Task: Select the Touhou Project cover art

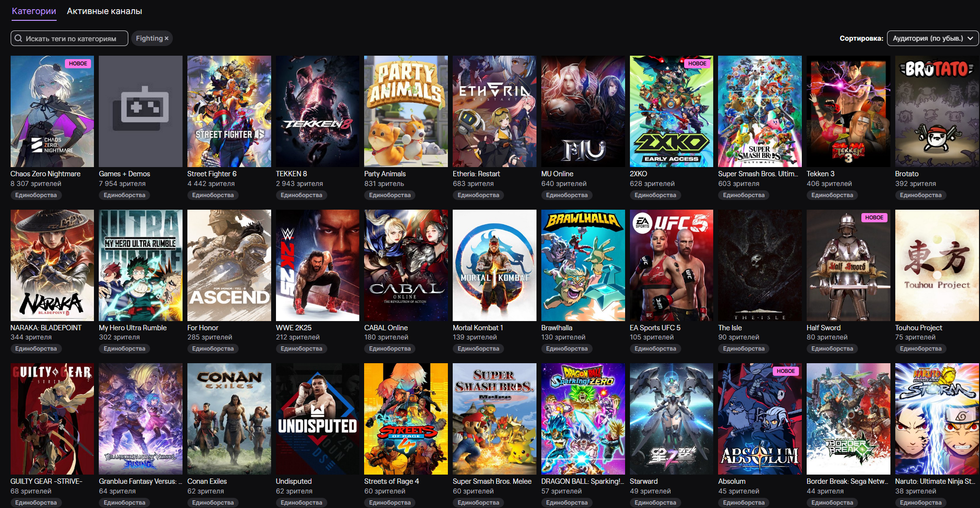Action: point(937,265)
